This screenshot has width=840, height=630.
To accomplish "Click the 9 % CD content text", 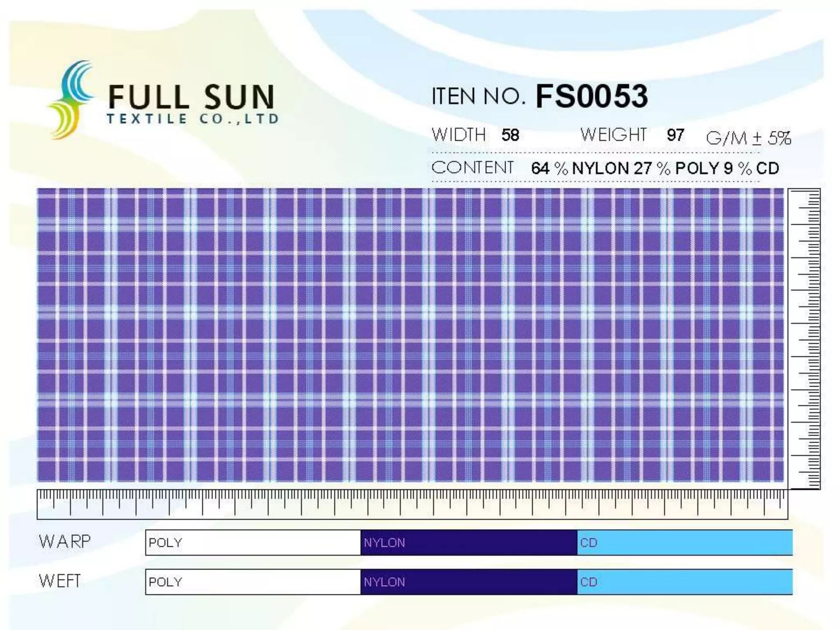I will pyautogui.click(x=751, y=169).
